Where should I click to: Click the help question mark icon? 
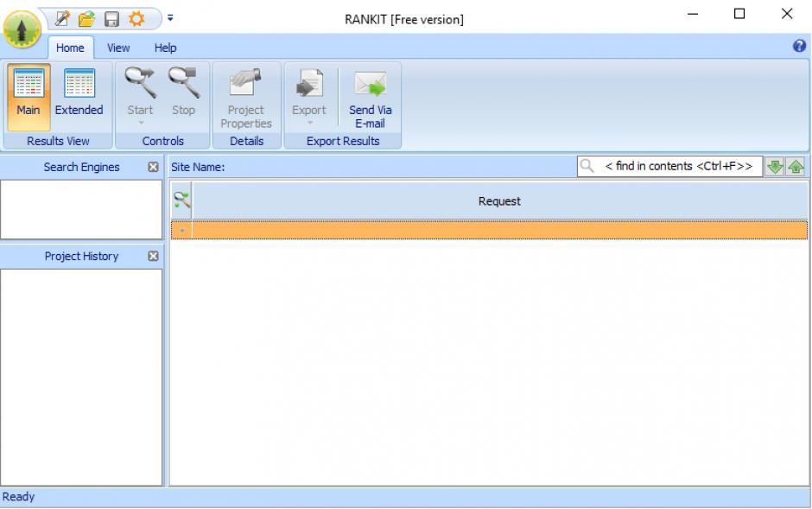coord(799,47)
